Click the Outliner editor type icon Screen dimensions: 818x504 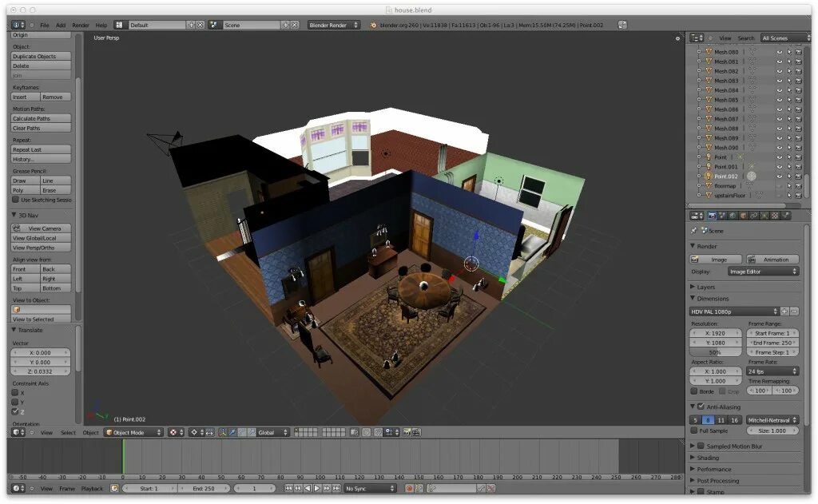point(697,38)
